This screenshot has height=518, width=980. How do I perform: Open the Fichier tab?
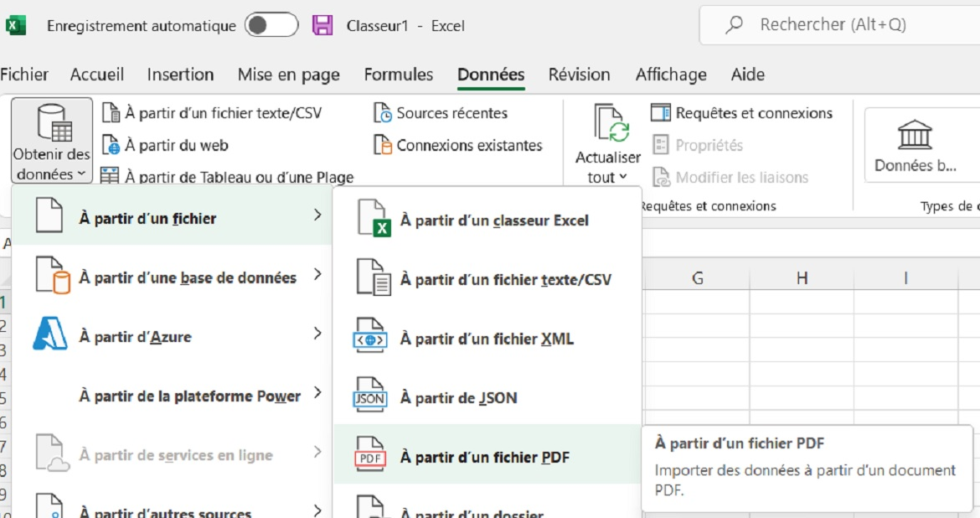[x=23, y=75]
